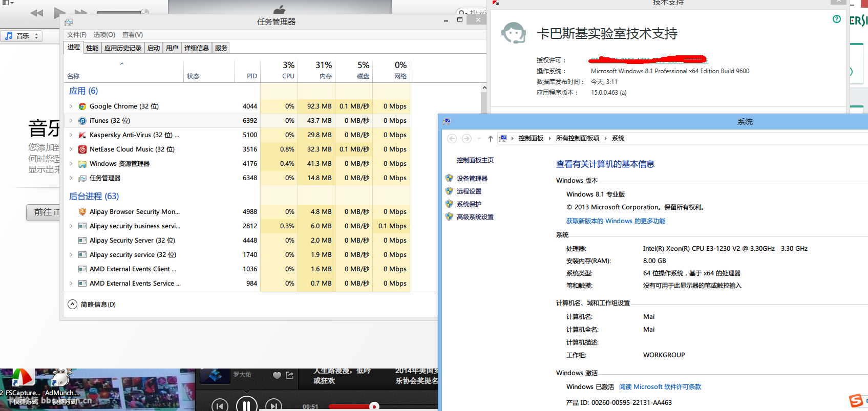The image size is (868, 411).
Task: Click 控制面板 in the breadcrumb path
Action: click(x=531, y=138)
